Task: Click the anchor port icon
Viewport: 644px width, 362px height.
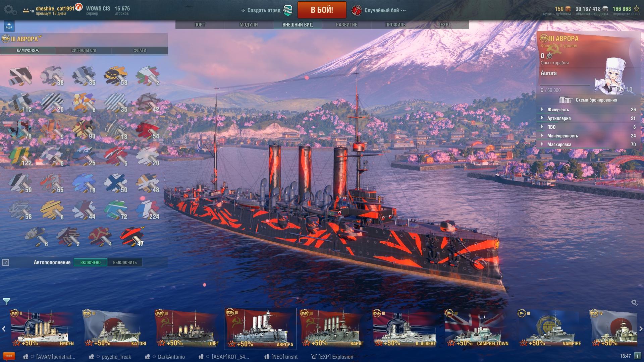Action: [x=9, y=26]
